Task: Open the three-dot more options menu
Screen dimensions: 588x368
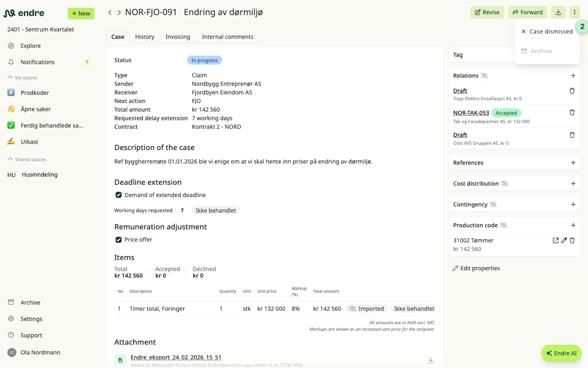Action: (574, 12)
